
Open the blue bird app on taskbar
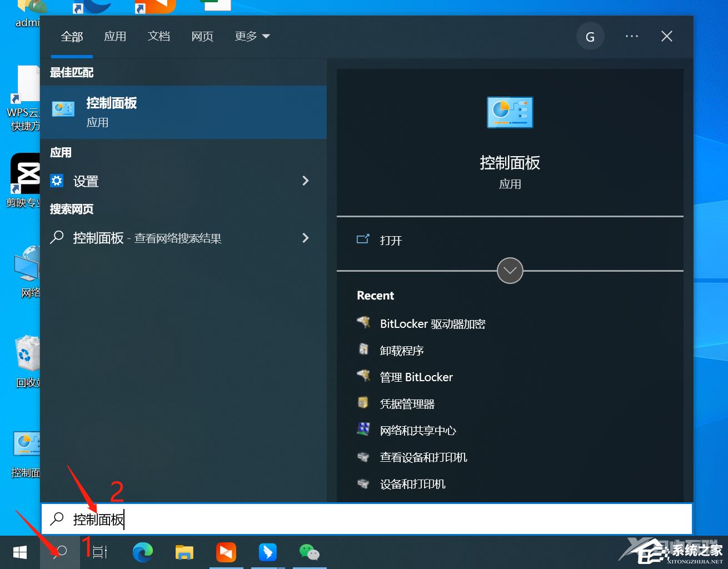268,552
